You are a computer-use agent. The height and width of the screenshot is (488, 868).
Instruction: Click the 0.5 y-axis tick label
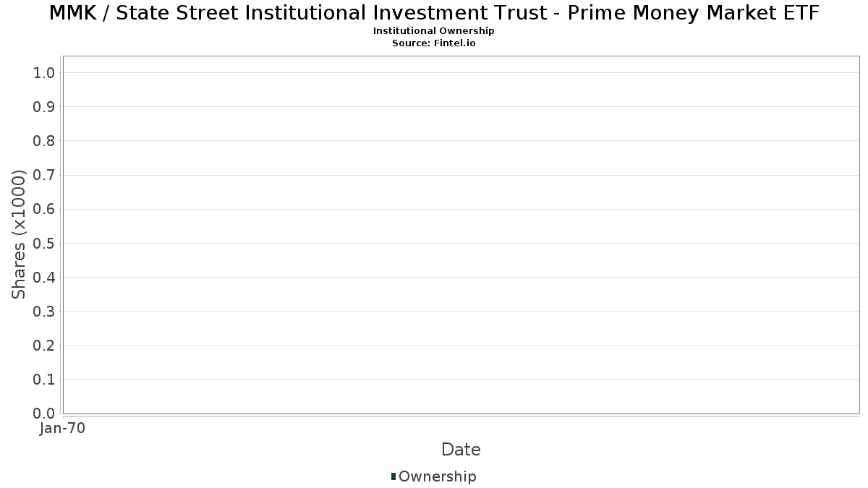tap(44, 243)
